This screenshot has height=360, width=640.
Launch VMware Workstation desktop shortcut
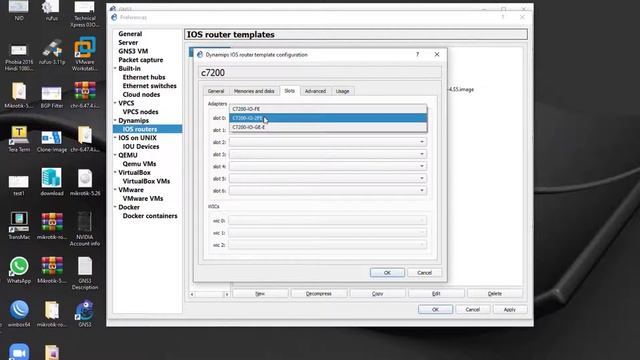84,54
